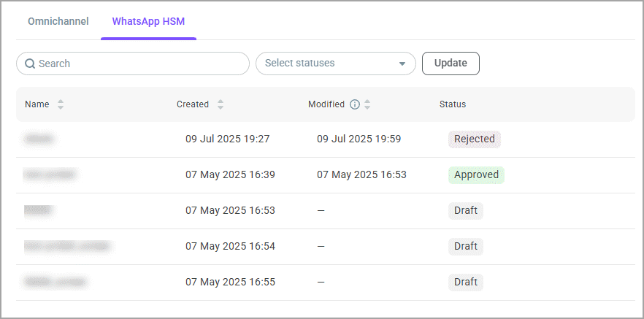Open the blurred template name in Rejected row

pos(39,139)
